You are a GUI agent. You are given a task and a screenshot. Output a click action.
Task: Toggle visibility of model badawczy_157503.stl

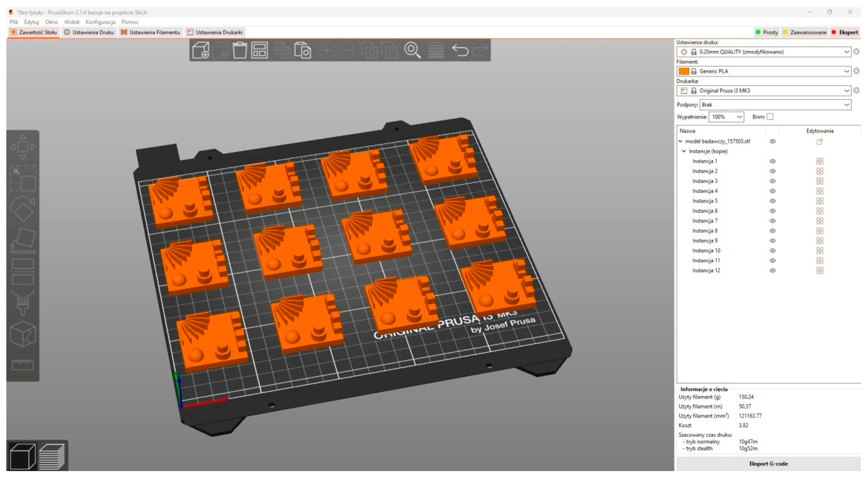tap(772, 142)
